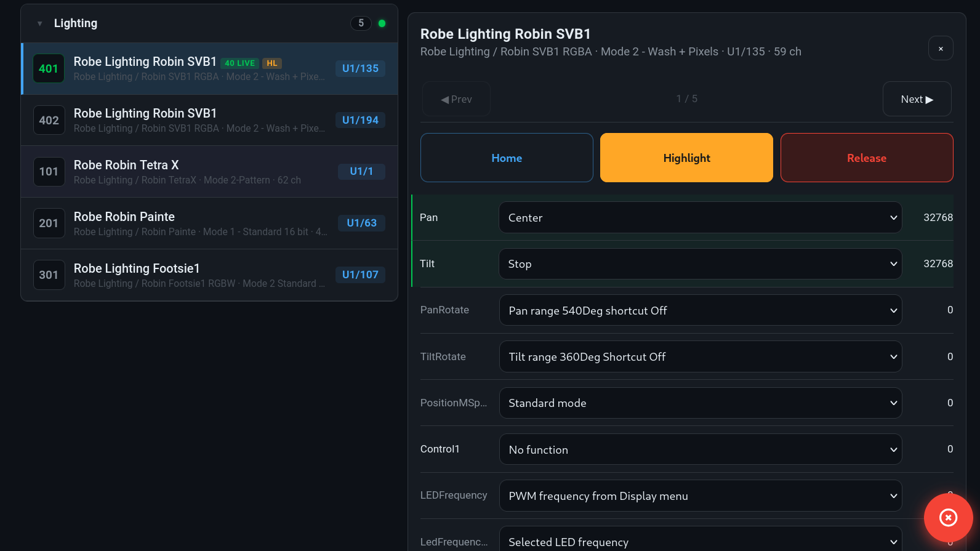Toggle Highlight for the selected fixture
This screenshot has width=980, height=551.
[x=686, y=158]
